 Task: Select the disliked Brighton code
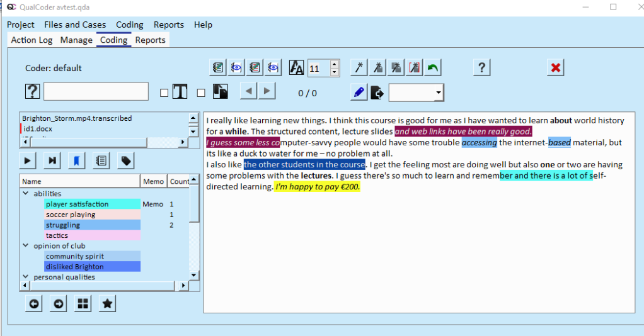[74, 267]
